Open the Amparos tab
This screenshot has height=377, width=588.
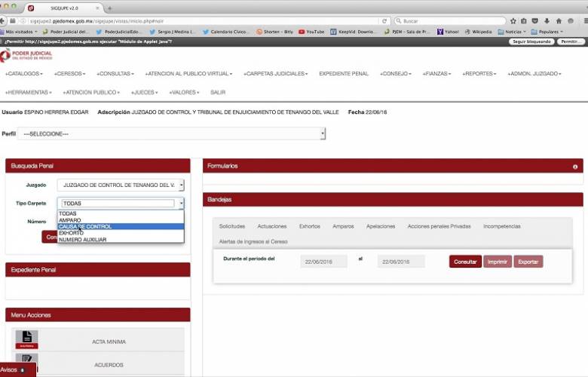343,226
